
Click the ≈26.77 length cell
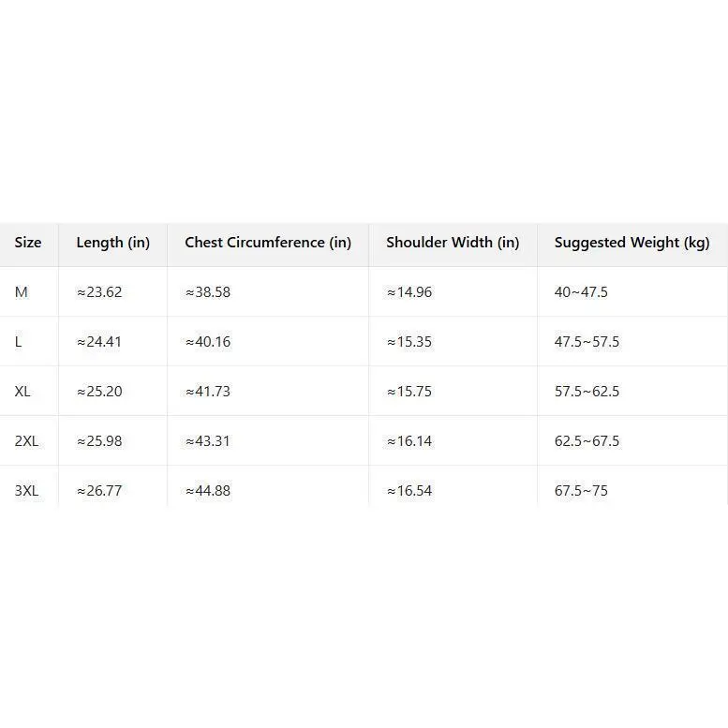coord(99,491)
